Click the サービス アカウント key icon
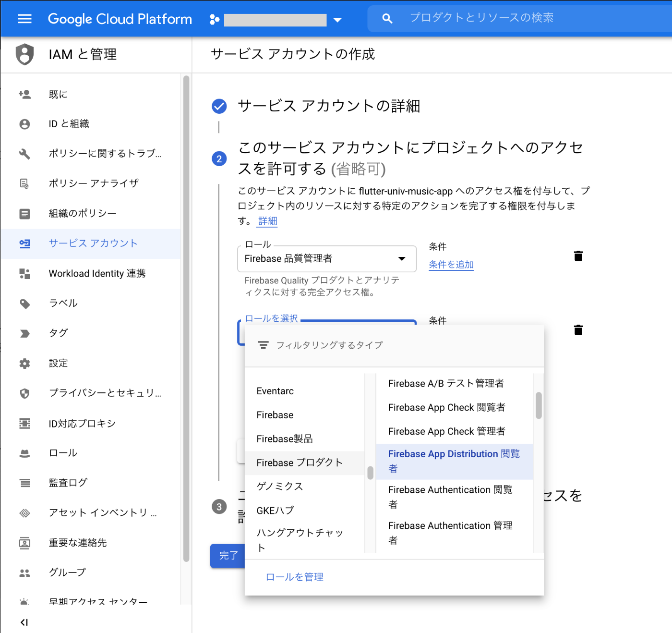This screenshot has width=672, height=633. click(x=24, y=243)
